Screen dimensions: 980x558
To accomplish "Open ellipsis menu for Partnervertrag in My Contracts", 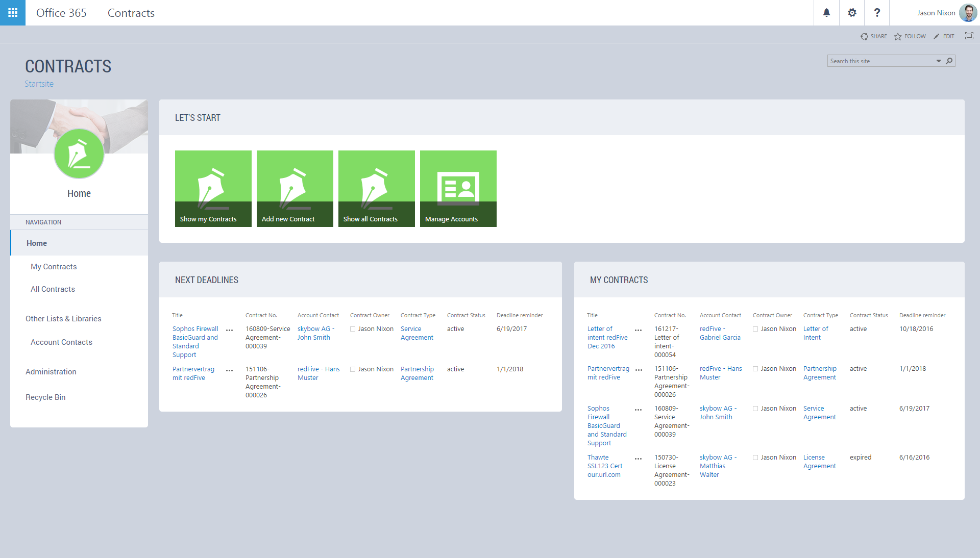I will pyautogui.click(x=639, y=370).
